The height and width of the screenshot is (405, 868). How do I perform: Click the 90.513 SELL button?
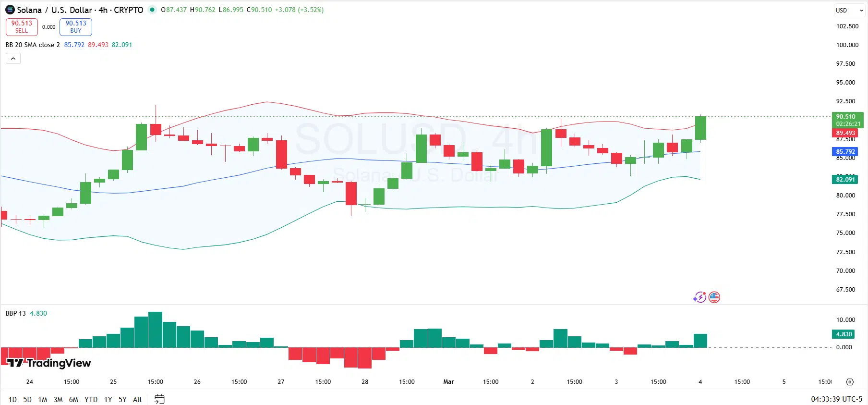[22, 27]
